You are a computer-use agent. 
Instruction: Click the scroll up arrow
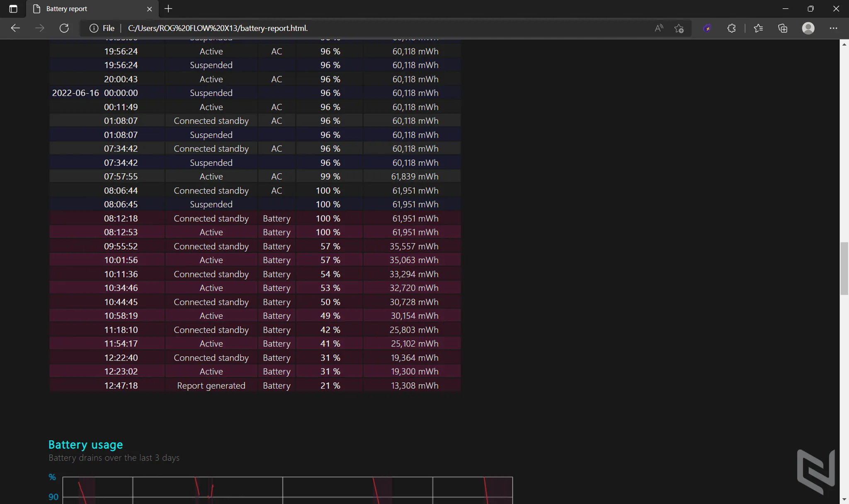(x=844, y=44)
